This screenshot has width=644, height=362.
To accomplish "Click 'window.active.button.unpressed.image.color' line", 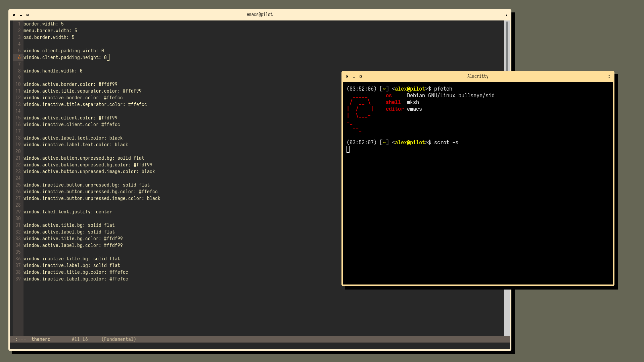I will point(89,171).
